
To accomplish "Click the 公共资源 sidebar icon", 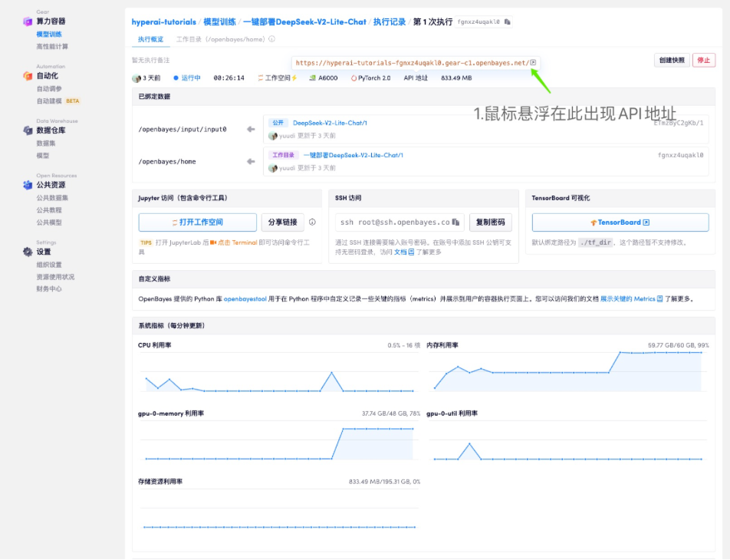I will pos(28,184).
